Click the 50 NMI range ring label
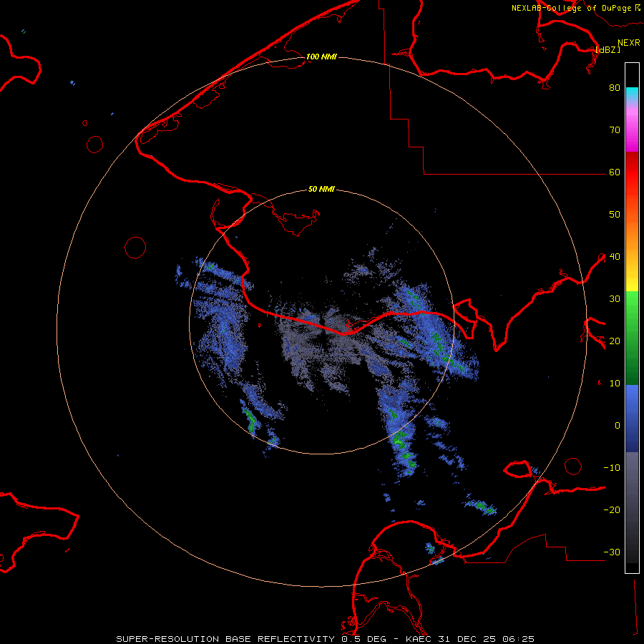The height and width of the screenshot is (644, 644). click(321, 190)
